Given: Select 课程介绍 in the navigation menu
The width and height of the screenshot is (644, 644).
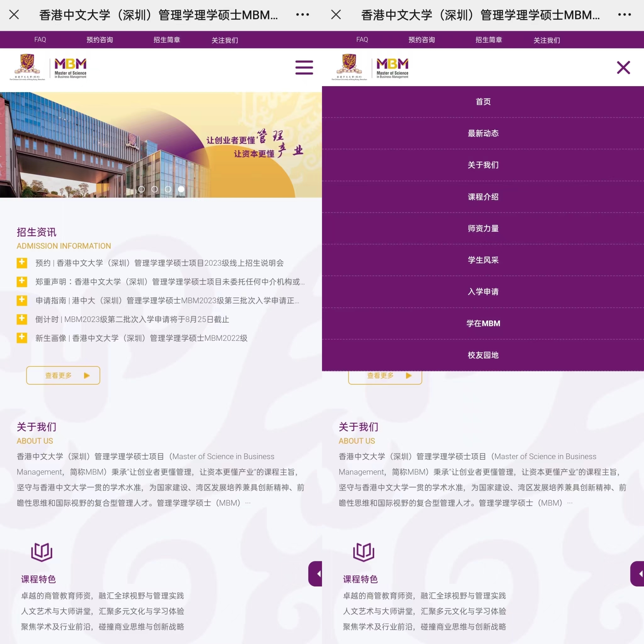Looking at the screenshot, I should pos(483,197).
